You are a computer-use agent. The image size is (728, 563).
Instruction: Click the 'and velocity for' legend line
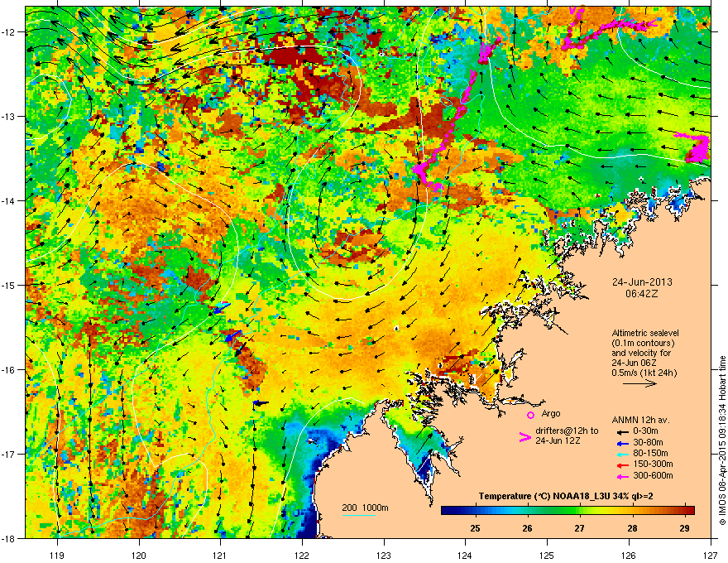[641, 353]
